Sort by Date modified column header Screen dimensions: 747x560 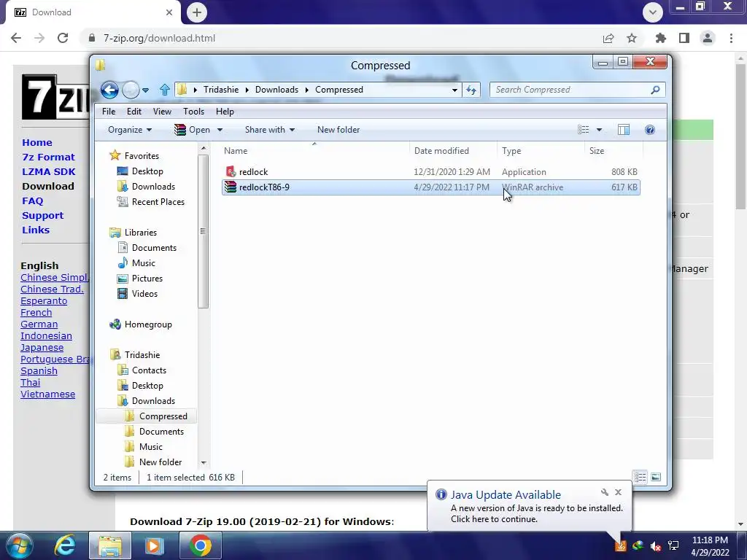[x=452, y=150]
